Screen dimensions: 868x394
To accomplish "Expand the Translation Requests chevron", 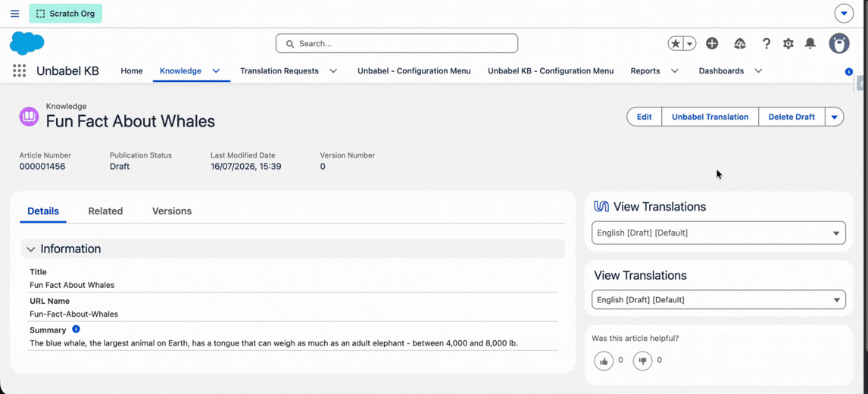I will coord(333,71).
